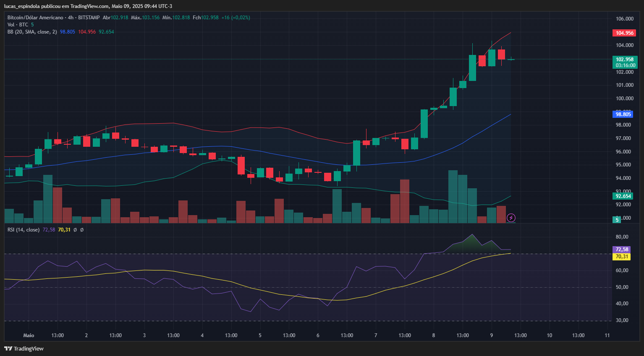Click the TradingView logo in footer
The image size is (644, 356).
[x=24, y=348]
